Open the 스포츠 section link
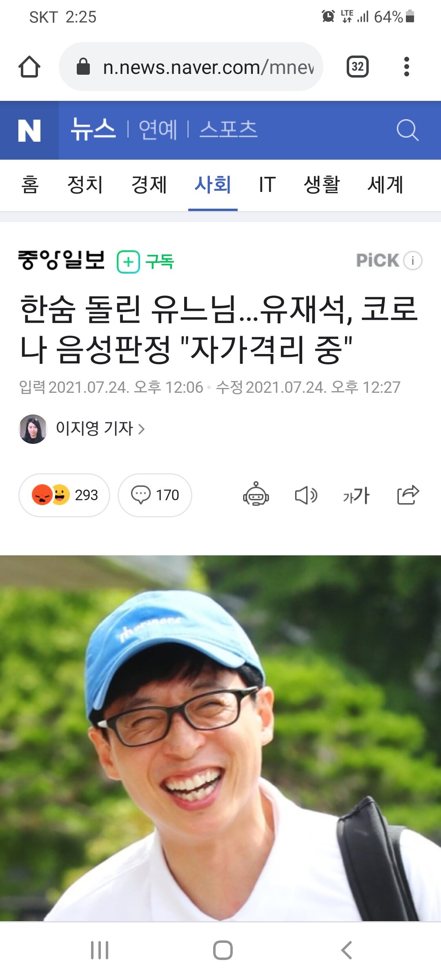Screen dimensions: 441x980 228,129
